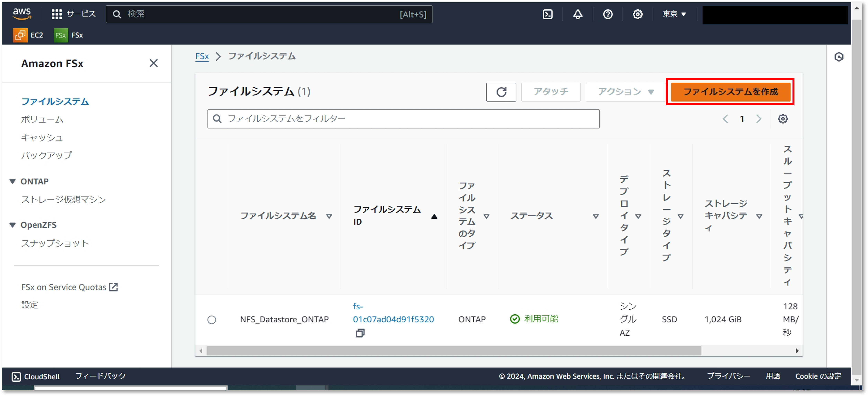
Task: Select ファイルシステム in the sidebar
Action: coord(55,102)
